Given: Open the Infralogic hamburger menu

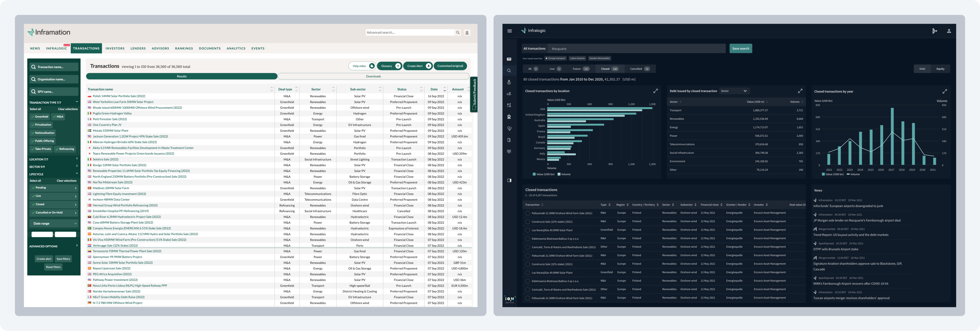Looking at the screenshot, I should [509, 31].
